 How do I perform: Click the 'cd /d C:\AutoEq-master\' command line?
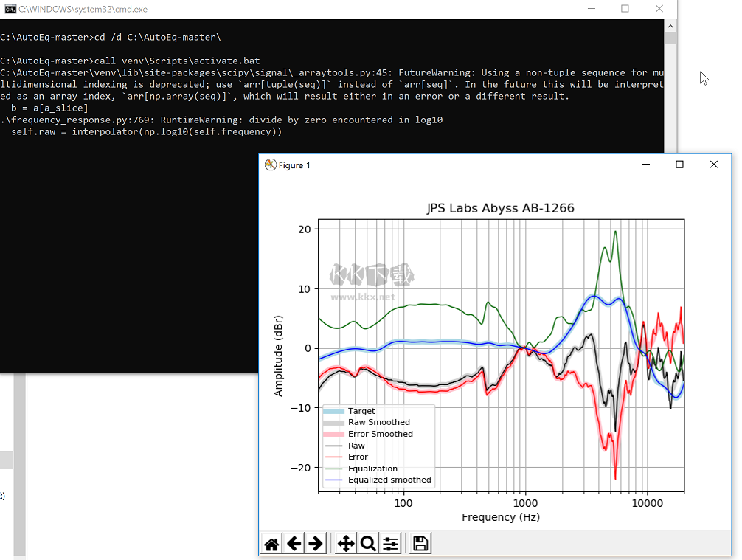[111, 38]
